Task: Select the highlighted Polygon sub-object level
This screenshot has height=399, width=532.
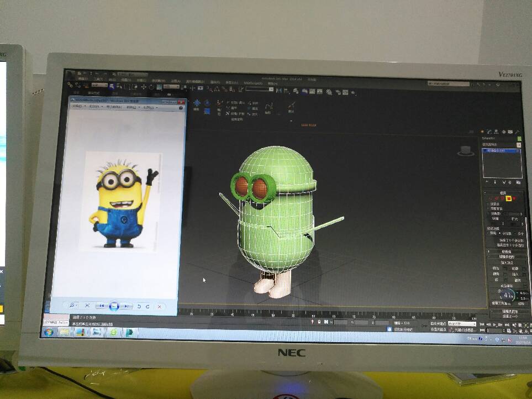Action: (509, 199)
